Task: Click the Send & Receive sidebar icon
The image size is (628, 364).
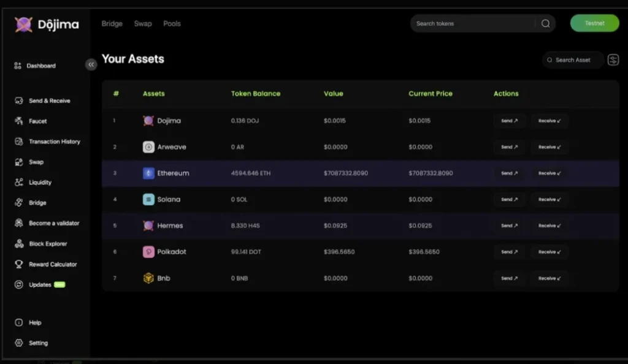Action: pos(19,100)
